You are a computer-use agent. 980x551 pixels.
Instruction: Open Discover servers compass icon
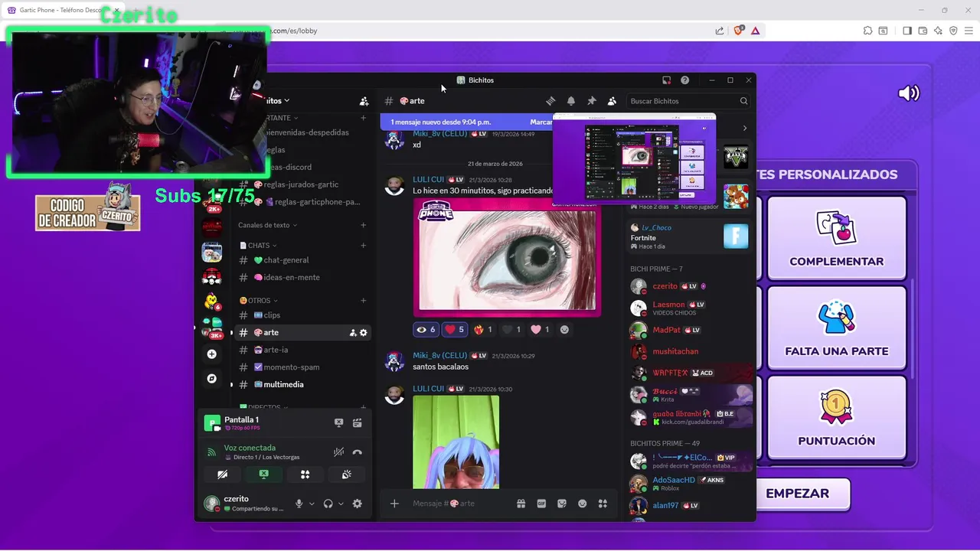212,379
